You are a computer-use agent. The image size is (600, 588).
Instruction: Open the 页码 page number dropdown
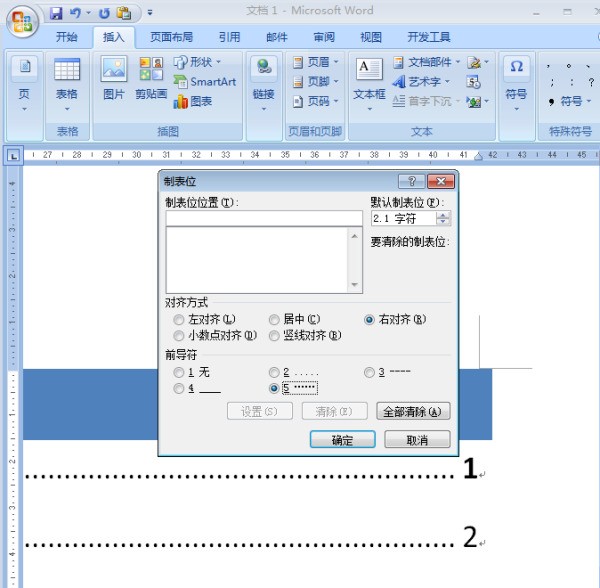pyautogui.click(x=315, y=101)
